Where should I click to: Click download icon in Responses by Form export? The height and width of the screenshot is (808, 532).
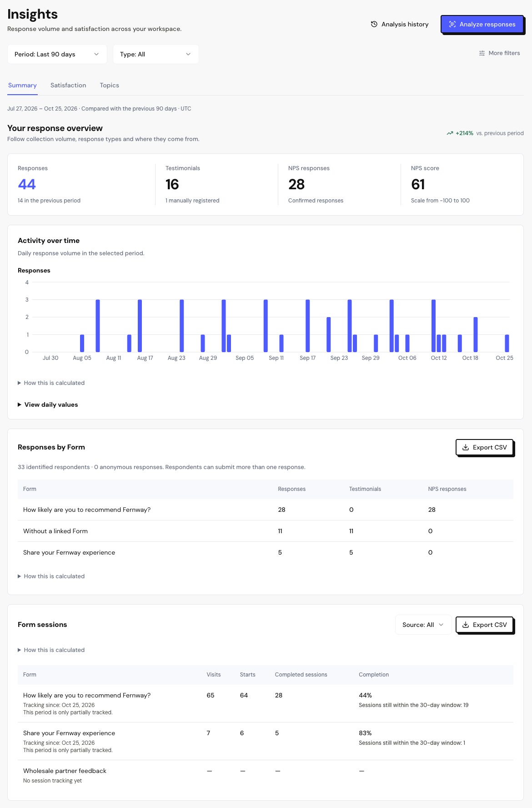pos(466,447)
